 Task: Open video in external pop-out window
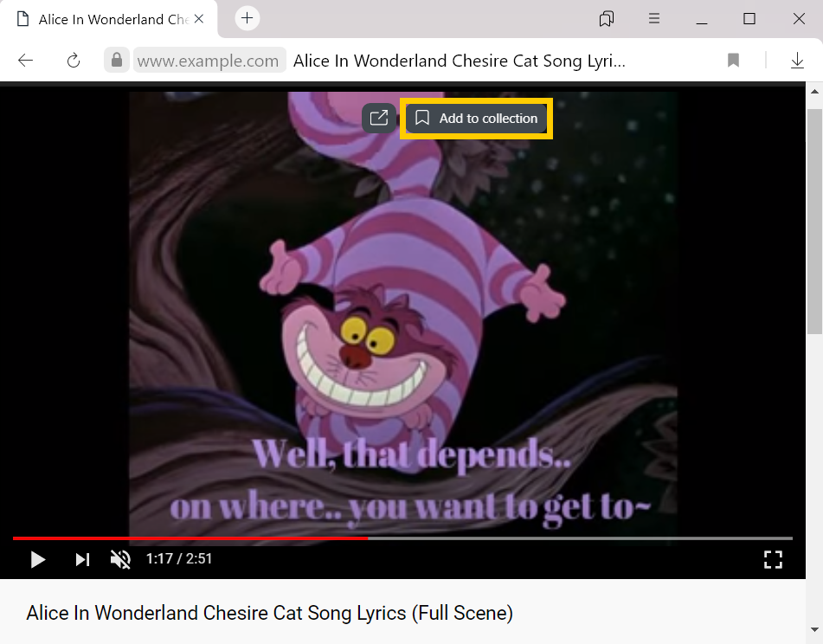pyautogui.click(x=378, y=118)
